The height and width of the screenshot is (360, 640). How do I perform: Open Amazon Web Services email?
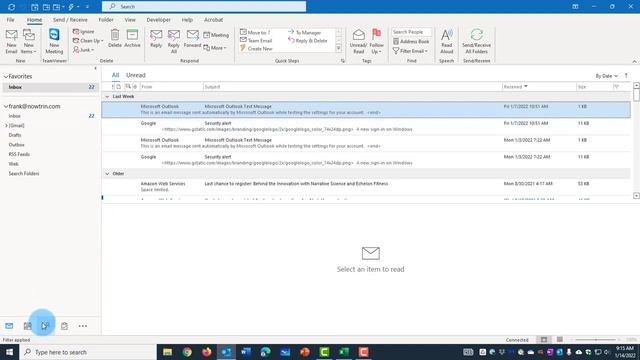coord(366,187)
